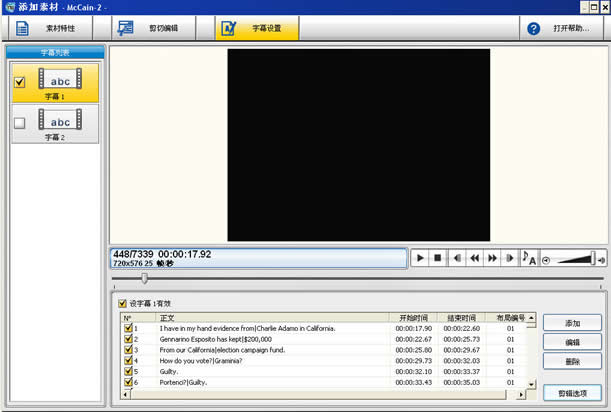
Task: Select subtitle 'From our California|election campaign fund.'
Action: point(222,350)
